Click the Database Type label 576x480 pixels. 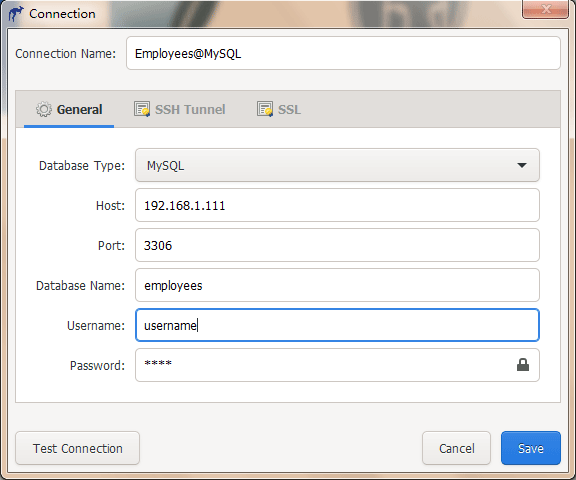click(x=82, y=166)
